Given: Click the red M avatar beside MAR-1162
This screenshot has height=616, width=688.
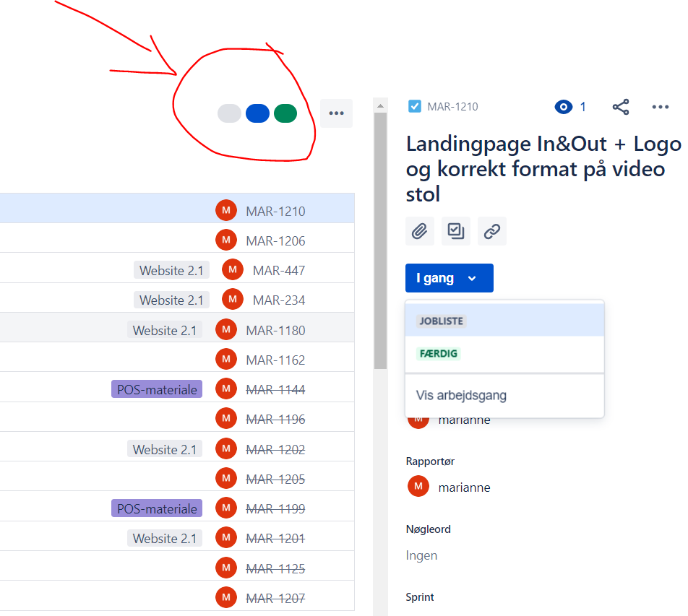Looking at the screenshot, I should (226, 357).
